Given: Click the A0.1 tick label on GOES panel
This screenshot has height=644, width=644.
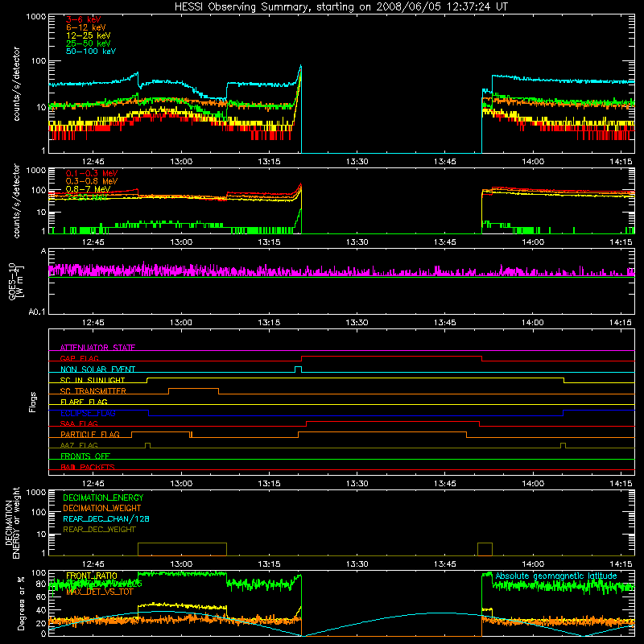Looking at the screenshot, I should (37, 312).
